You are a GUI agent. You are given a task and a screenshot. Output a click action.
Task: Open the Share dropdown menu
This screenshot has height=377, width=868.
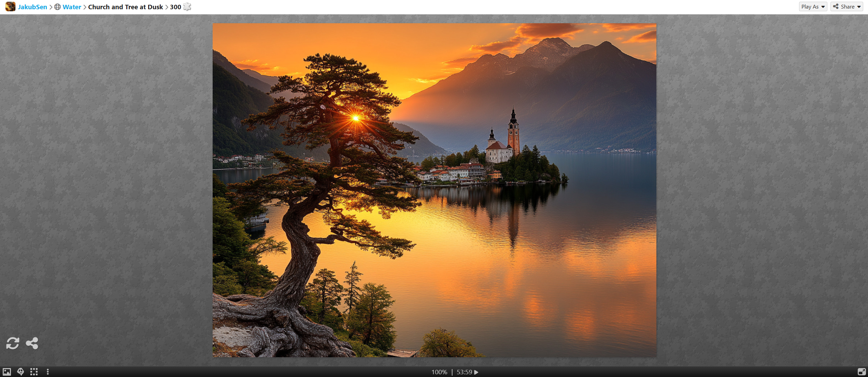(846, 6)
